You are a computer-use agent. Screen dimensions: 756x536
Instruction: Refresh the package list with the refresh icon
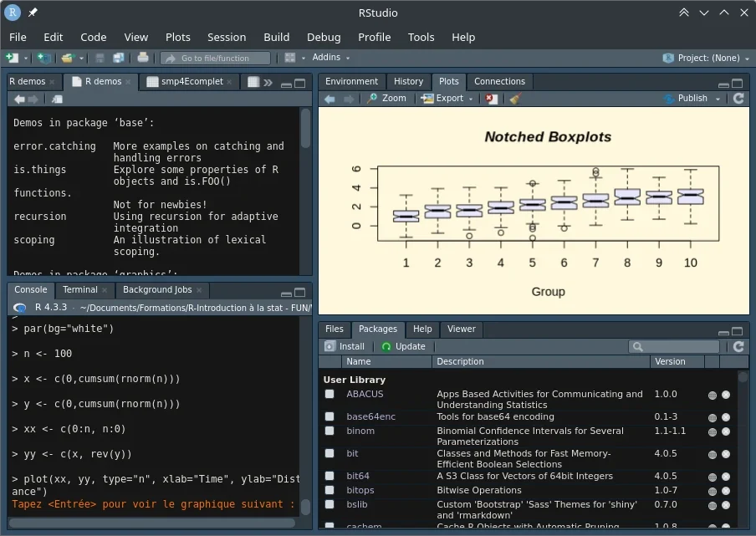[x=738, y=346]
